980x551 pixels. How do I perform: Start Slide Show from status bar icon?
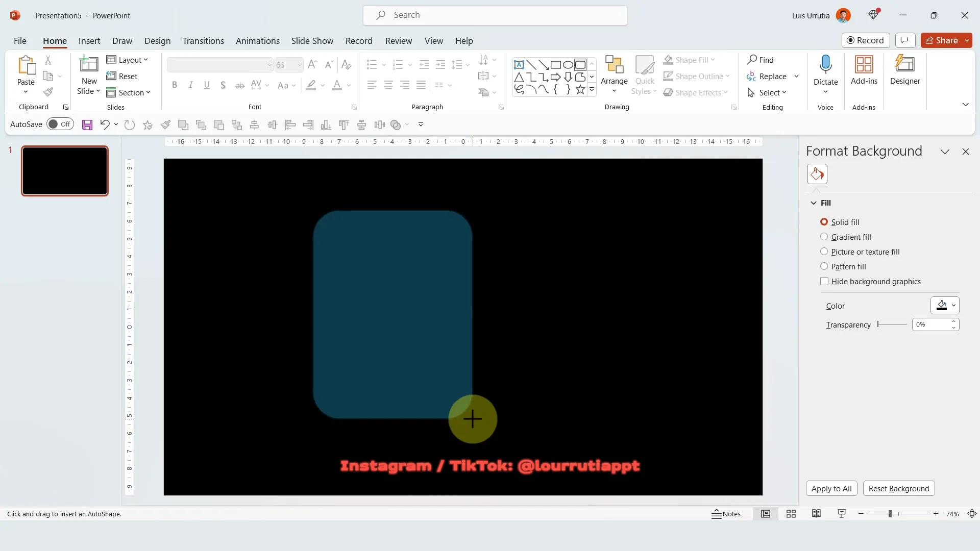[842, 514]
